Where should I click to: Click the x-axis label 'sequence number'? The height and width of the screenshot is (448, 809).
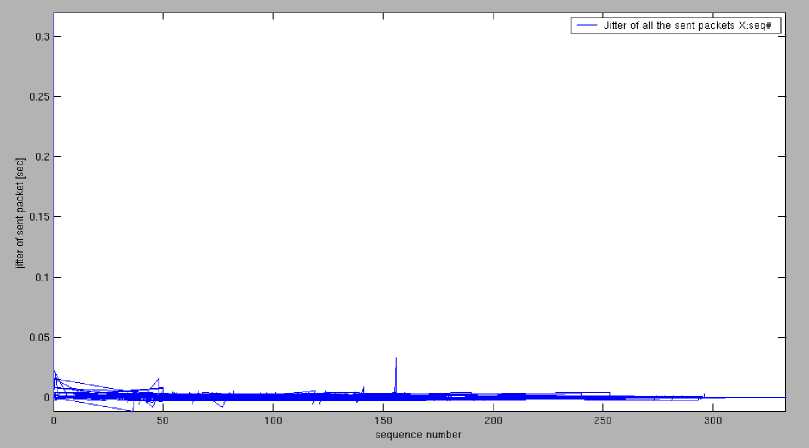(418, 435)
